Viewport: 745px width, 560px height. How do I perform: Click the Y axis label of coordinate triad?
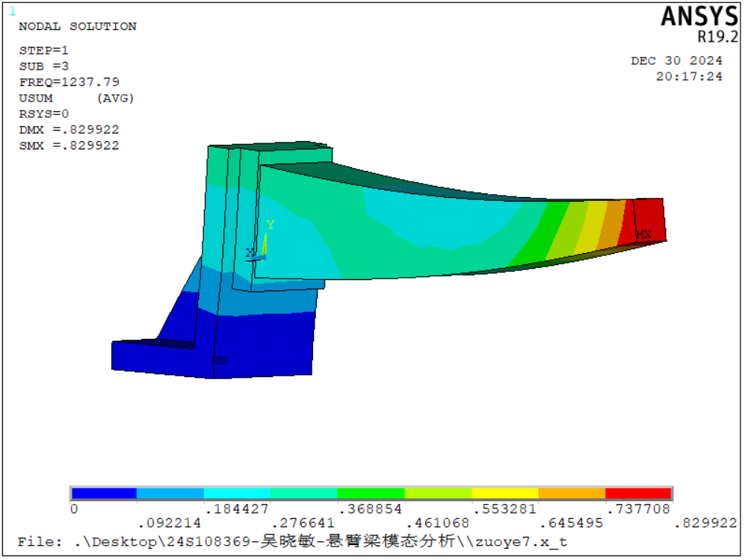pos(271,225)
